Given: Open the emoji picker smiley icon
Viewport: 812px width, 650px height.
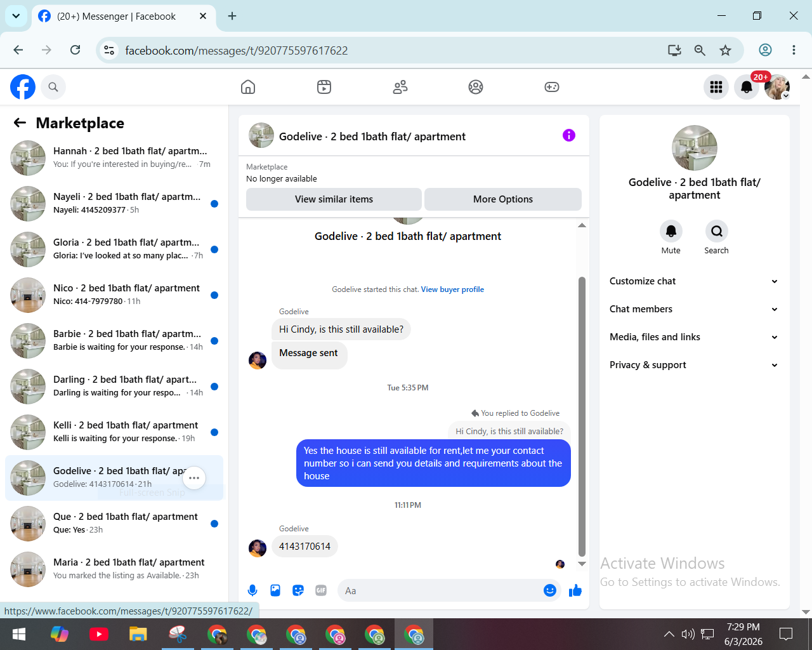Looking at the screenshot, I should click(550, 590).
